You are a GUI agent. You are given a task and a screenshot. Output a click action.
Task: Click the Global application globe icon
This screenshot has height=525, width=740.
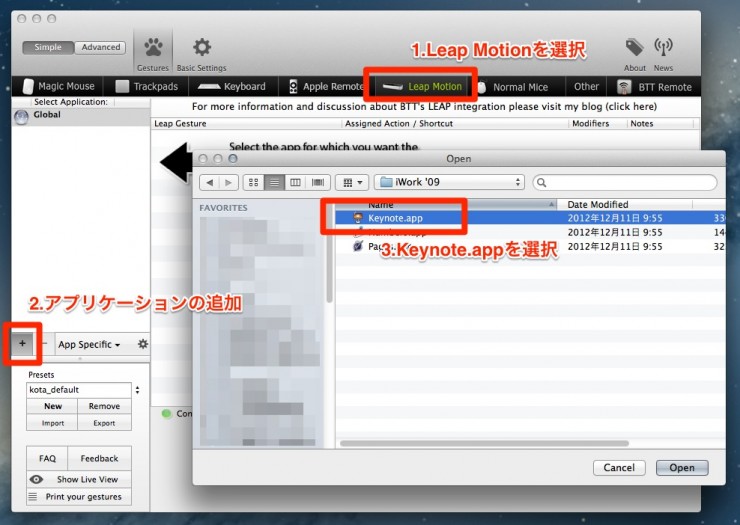(21, 117)
